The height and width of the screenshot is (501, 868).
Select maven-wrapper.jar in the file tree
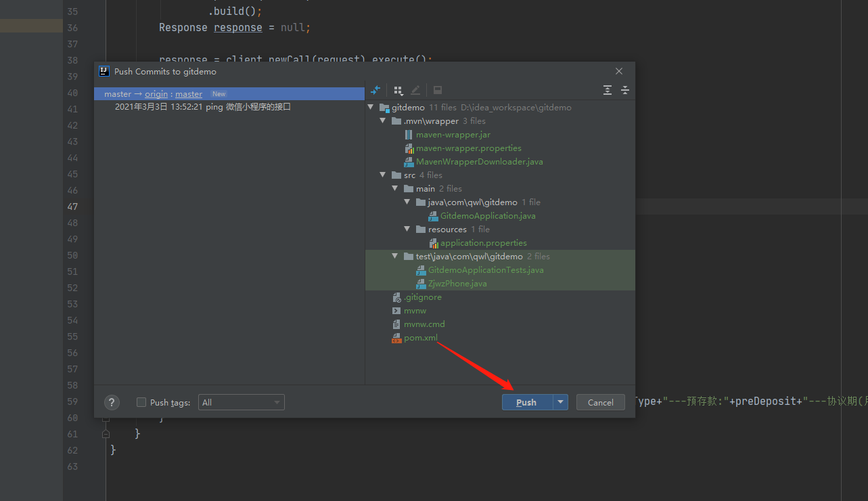pyautogui.click(x=453, y=135)
